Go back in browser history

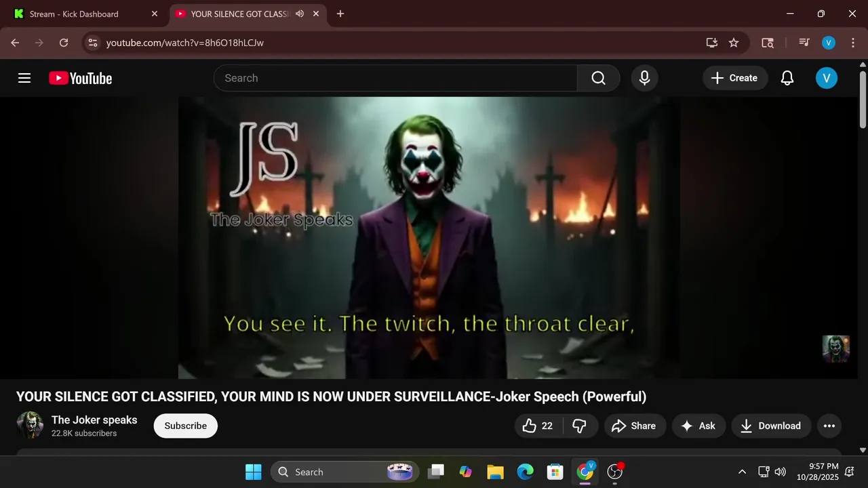15,43
